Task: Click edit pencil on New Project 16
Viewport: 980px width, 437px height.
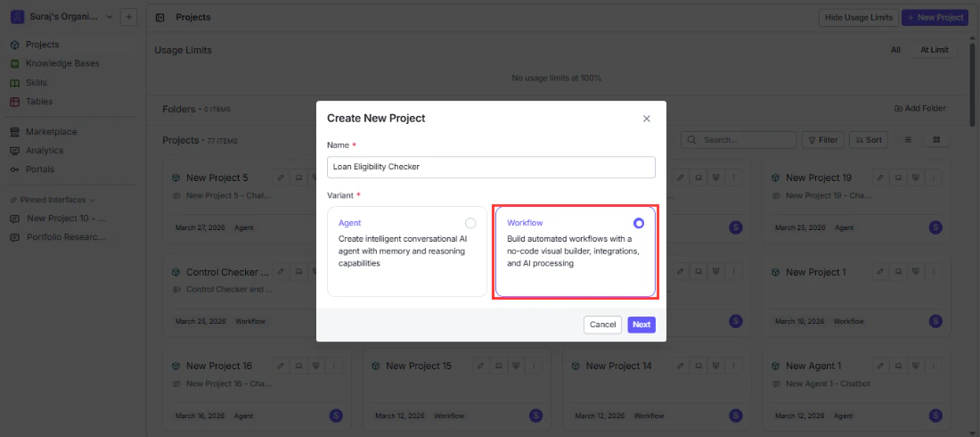Action: (x=281, y=366)
